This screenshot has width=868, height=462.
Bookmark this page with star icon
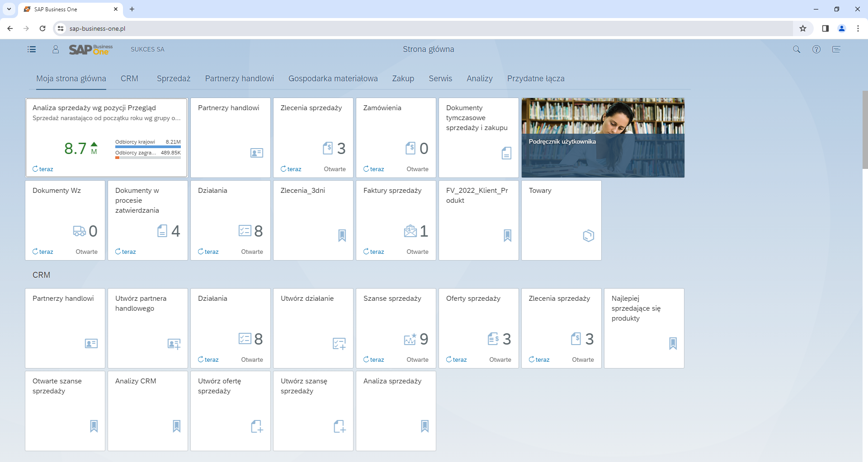(x=802, y=28)
